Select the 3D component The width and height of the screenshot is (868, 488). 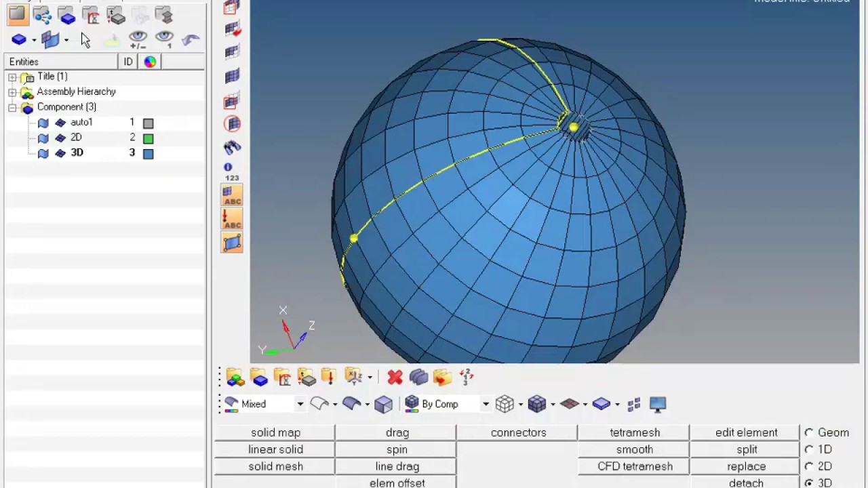tap(77, 152)
